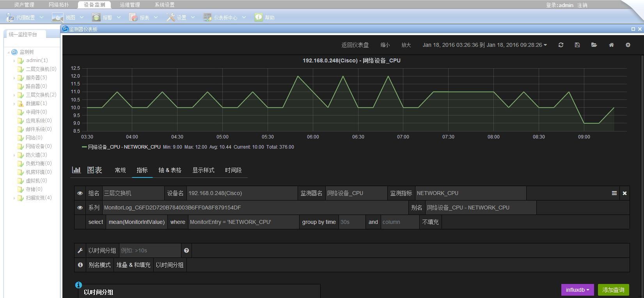Viewport: 644px width, 298px height.
Task: Click the group by time input field
Action: [x=352, y=222]
